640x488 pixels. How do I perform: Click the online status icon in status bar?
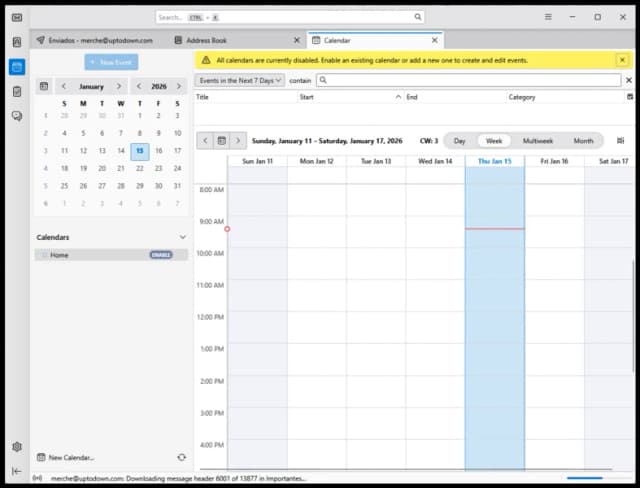tap(37, 478)
